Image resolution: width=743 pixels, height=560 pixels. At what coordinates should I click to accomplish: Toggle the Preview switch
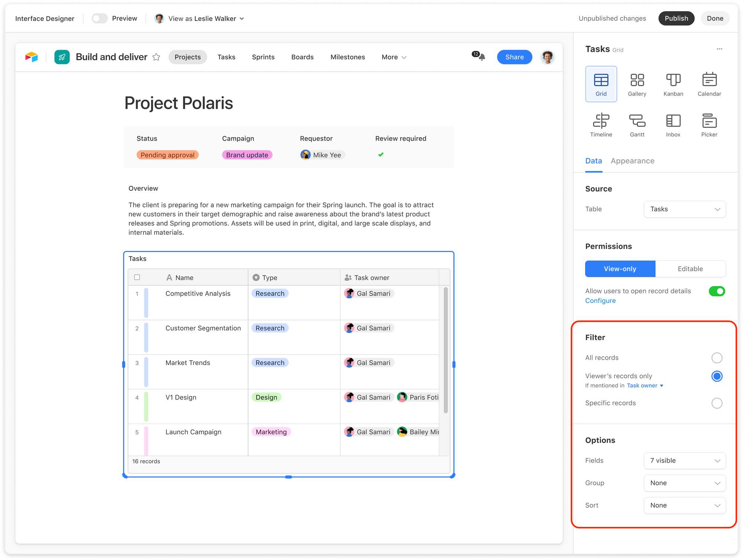(x=100, y=18)
